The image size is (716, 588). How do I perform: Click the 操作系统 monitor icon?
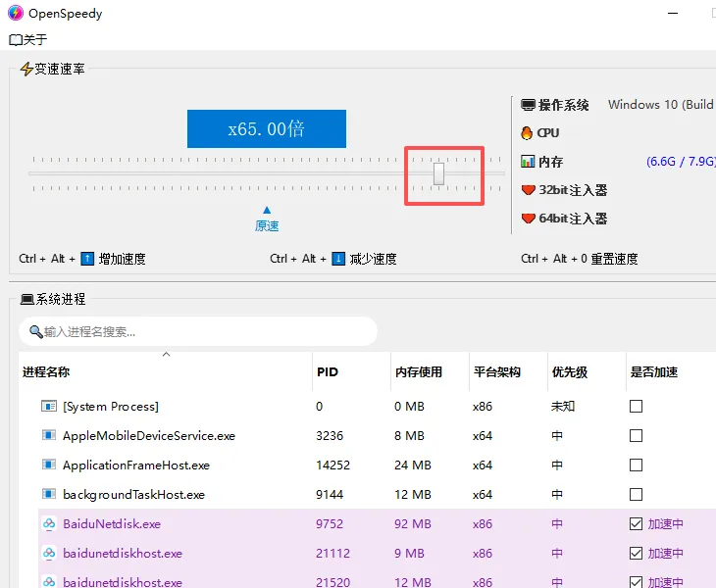click(528, 105)
